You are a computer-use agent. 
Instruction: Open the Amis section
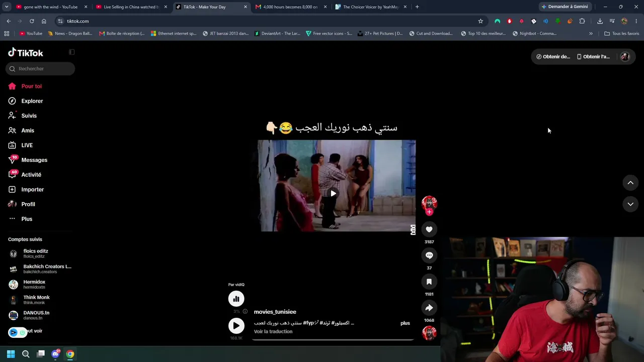(x=28, y=131)
